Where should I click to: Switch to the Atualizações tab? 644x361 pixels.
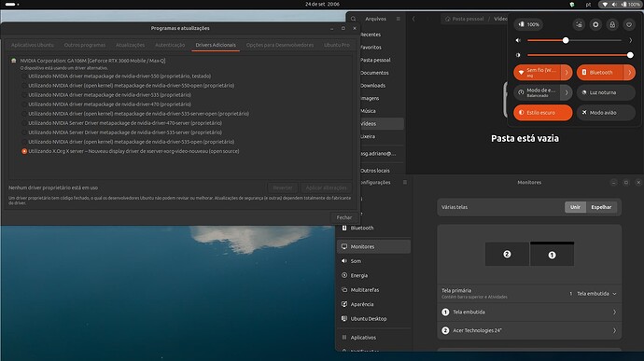click(x=130, y=45)
